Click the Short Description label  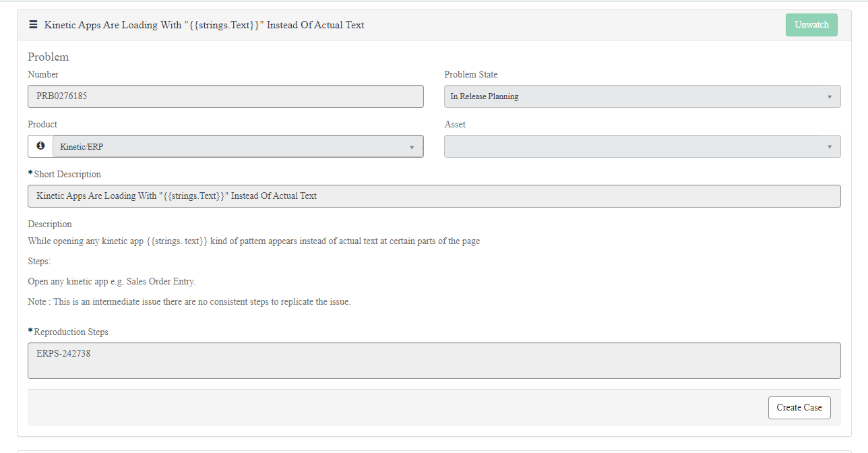click(67, 174)
